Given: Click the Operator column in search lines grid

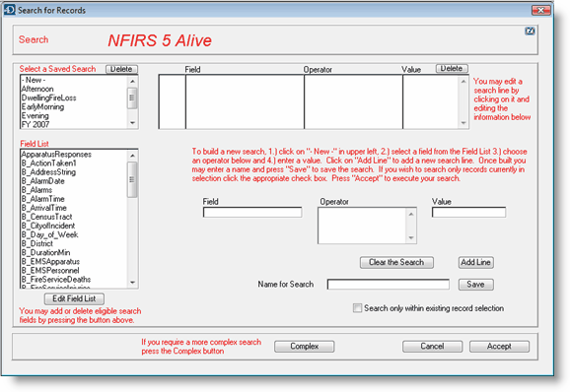Looking at the screenshot, I should tap(353, 102).
